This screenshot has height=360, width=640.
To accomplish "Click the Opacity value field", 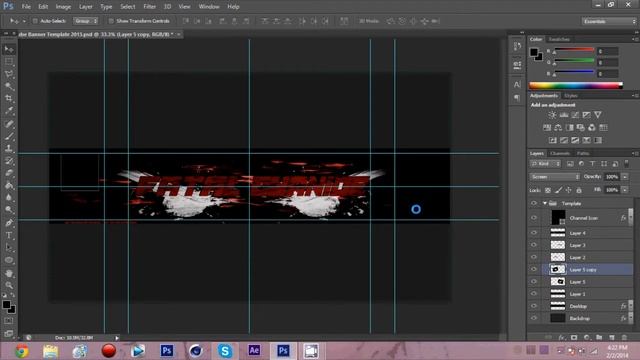I will [x=611, y=177].
